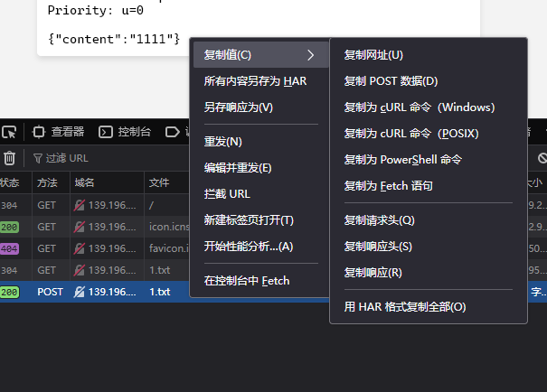The height and width of the screenshot is (392, 547).
Task: Choose 复制响应(R)
Action: 429,273
